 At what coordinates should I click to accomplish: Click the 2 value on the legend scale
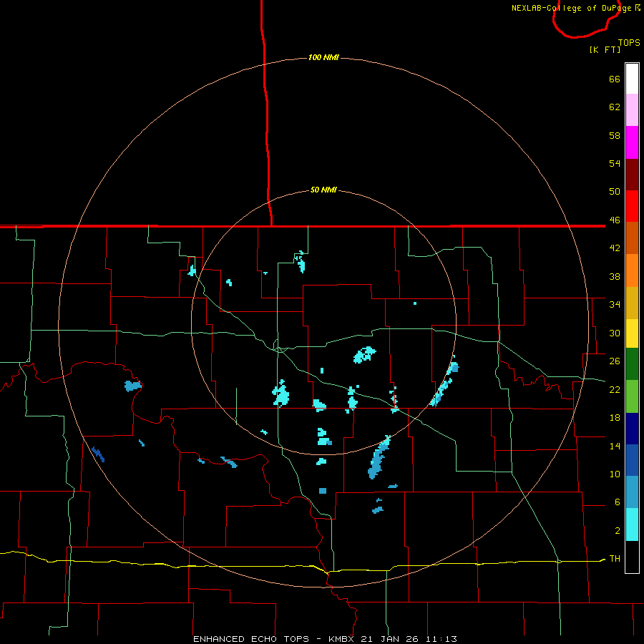pos(618,531)
